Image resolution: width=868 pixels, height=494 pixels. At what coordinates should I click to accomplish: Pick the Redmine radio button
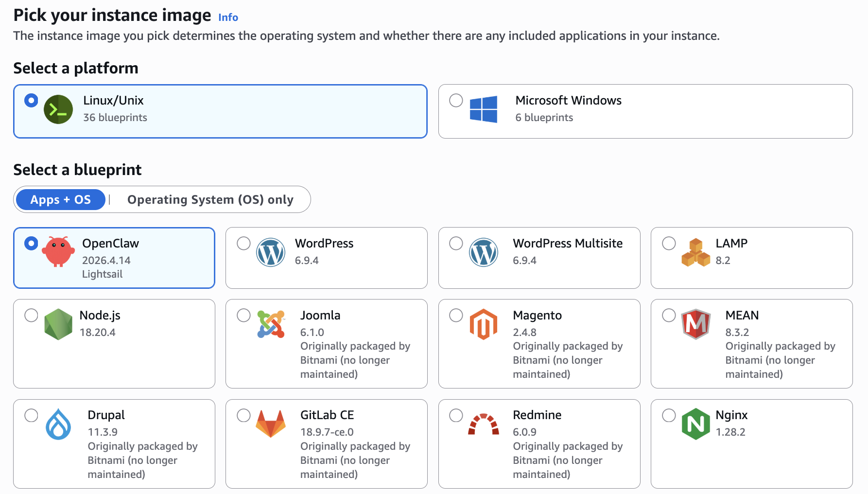[456, 415]
